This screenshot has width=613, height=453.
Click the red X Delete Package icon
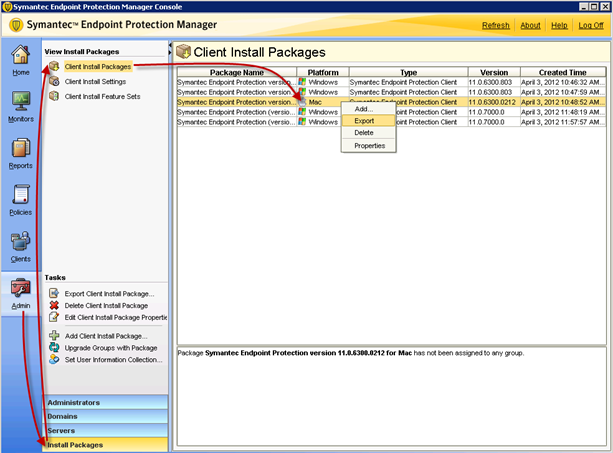54,305
